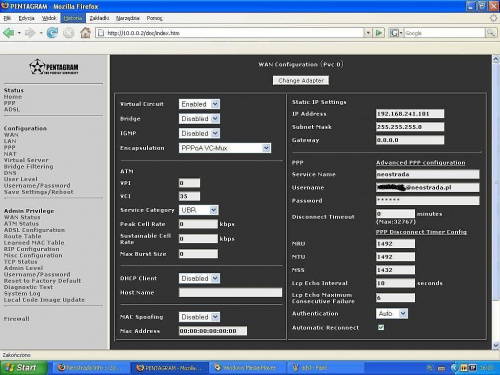Click the VPI input field
This screenshot has width=500, height=375.
189,183
